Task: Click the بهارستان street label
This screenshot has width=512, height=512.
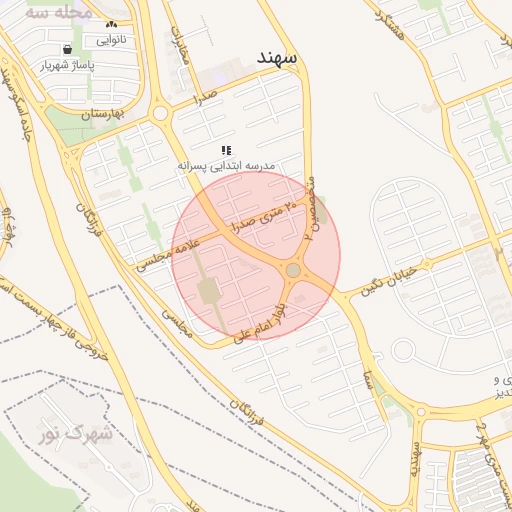Action: (103, 115)
